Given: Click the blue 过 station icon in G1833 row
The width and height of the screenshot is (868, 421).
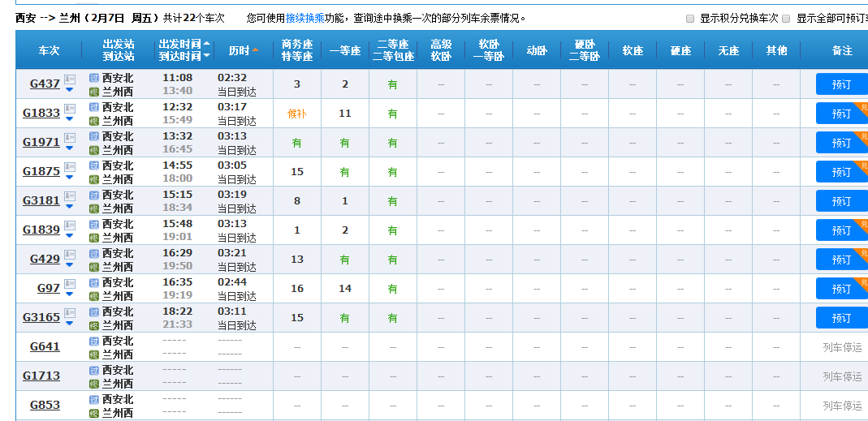Looking at the screenshot, I should [94, 107].
